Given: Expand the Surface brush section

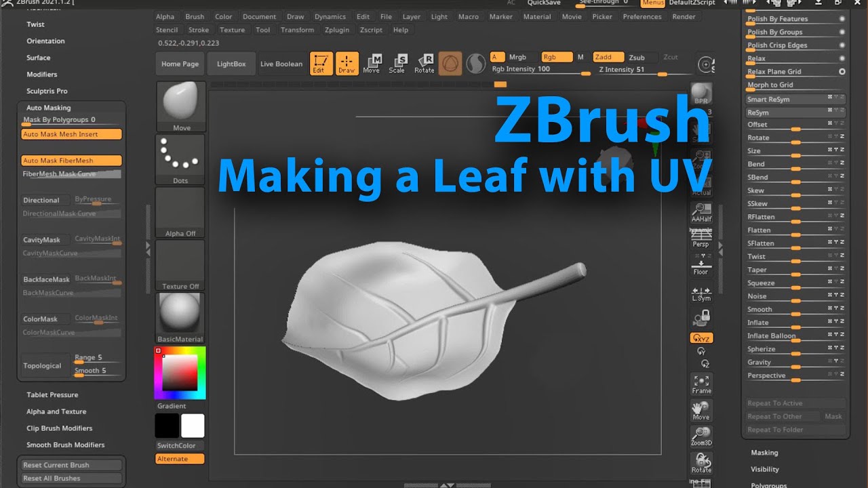Looking at the screenshot, I should pyautogui.click(x=38, y=58).
